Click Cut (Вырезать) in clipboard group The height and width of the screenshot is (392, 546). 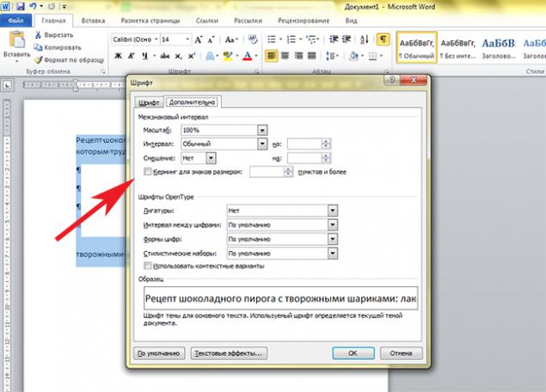tap(54, 35)
